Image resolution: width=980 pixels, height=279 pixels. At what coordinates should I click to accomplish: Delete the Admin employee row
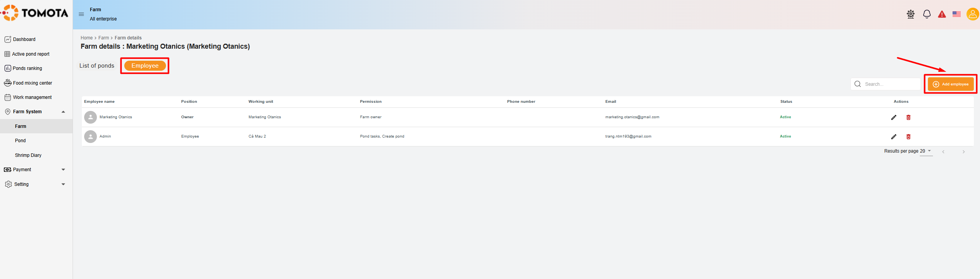tap(909, 137)
